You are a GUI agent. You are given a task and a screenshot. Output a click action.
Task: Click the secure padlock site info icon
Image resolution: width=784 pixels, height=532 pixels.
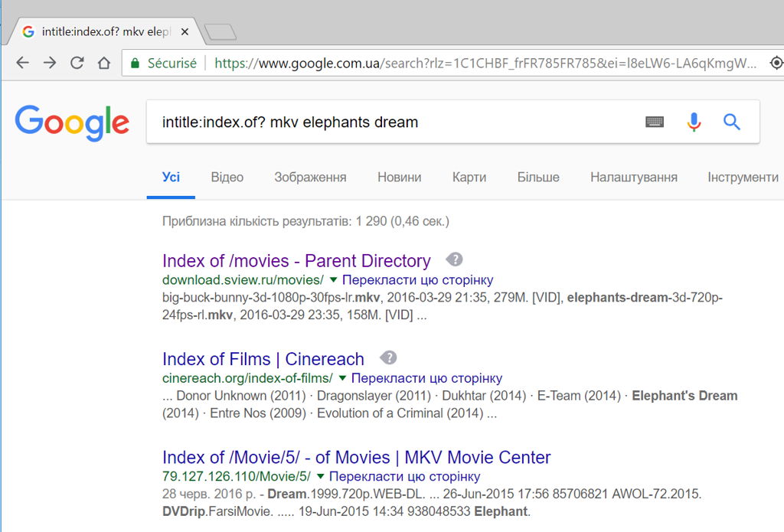tap(135, 64)
